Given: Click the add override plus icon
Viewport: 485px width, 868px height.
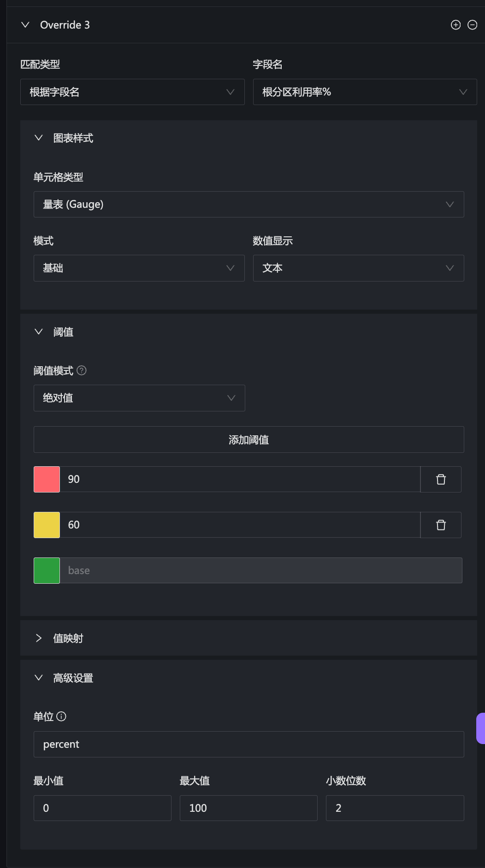Looking at the screenshot, I should point(455,25).
